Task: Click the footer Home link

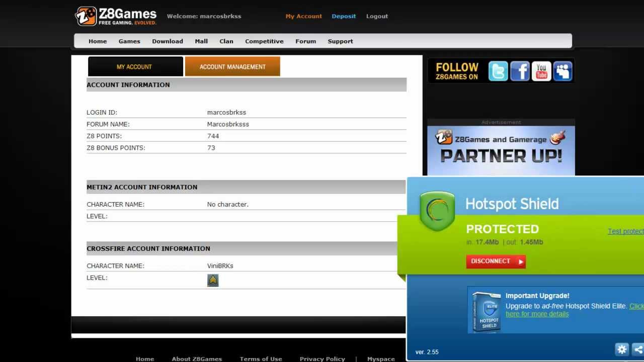Action: pos(145,358)
